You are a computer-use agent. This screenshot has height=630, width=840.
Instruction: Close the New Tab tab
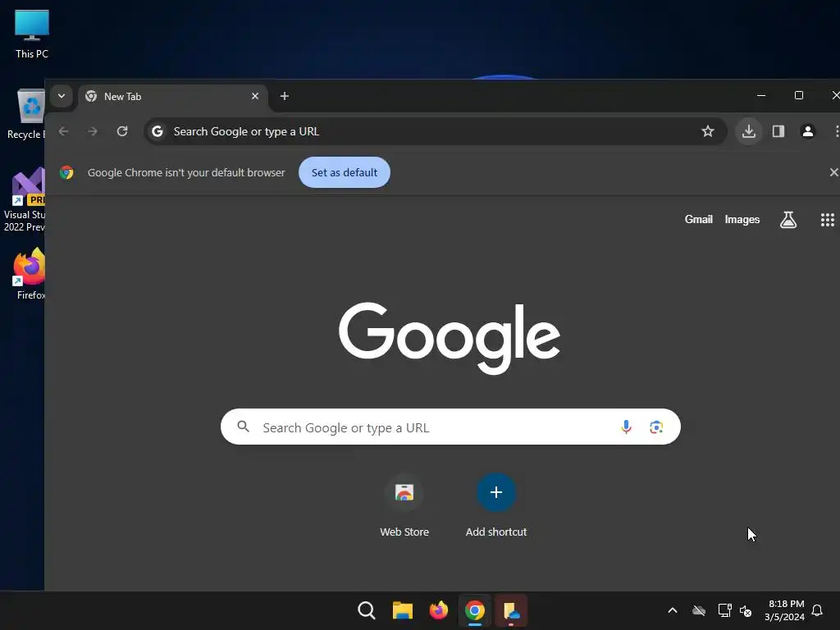coord(255,97)
